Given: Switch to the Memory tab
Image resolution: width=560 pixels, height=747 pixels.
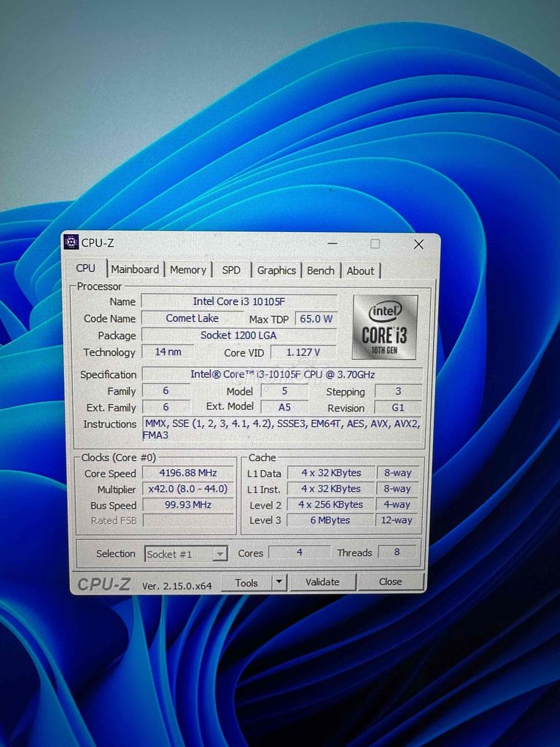Looking at the screenshot, I should [188, 270].
